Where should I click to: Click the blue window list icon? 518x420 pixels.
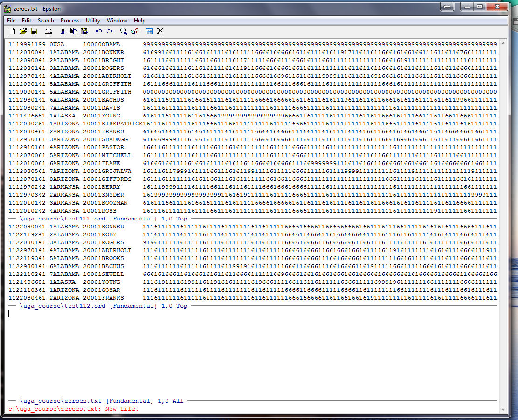[149, 31]
